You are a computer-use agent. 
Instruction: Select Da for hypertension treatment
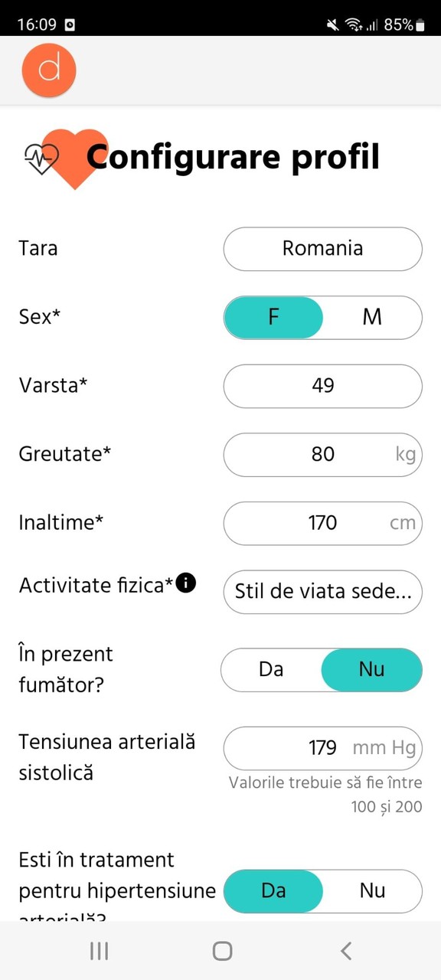[273, 890]
